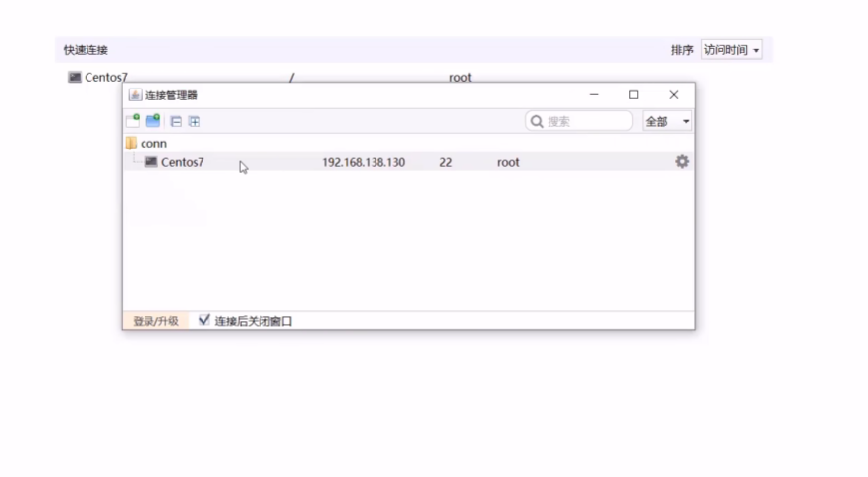The image size is (868, 477).
Task: Maximize the connection manager window
Action: pos(634,94)
